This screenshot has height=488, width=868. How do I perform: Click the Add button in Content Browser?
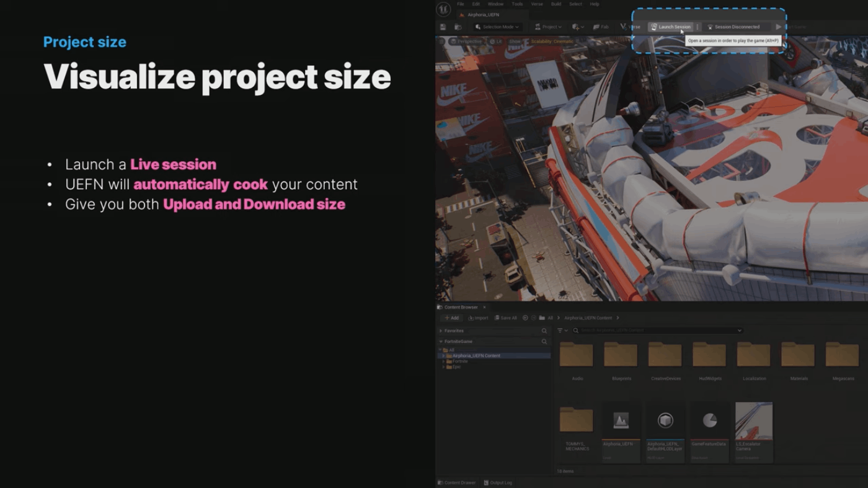(451, 318)
